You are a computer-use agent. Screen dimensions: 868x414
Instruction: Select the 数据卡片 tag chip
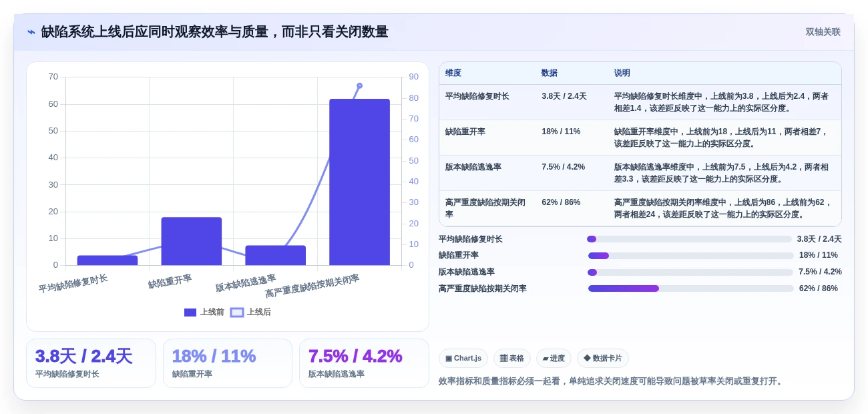[603, 358]
